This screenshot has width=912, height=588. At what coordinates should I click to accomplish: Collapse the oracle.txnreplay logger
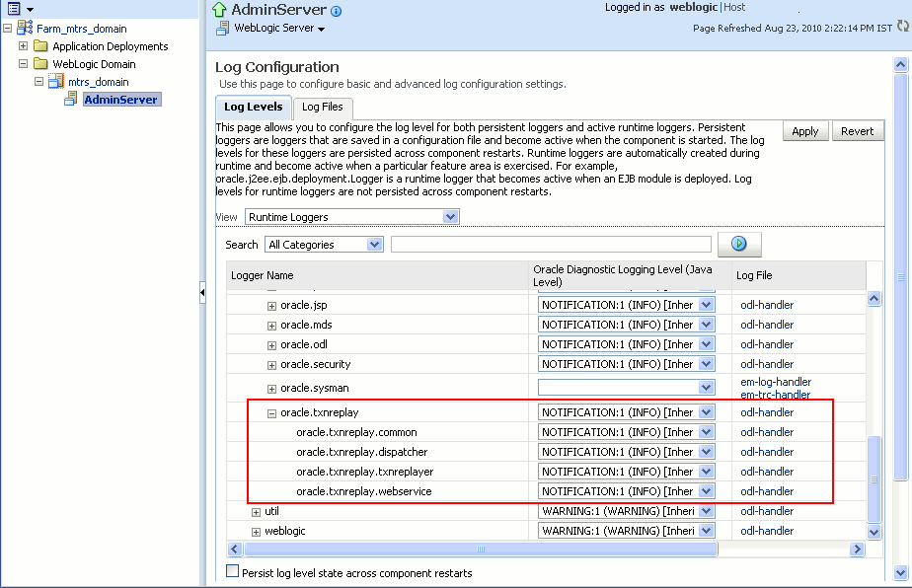point(271,413)
